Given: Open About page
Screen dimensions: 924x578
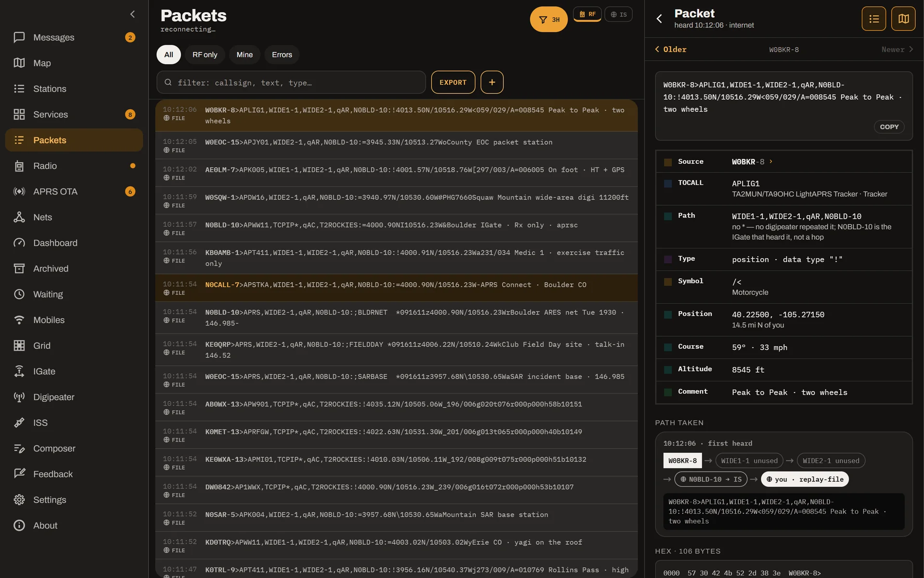Looking at the screenshot, I should click(74, 525).
